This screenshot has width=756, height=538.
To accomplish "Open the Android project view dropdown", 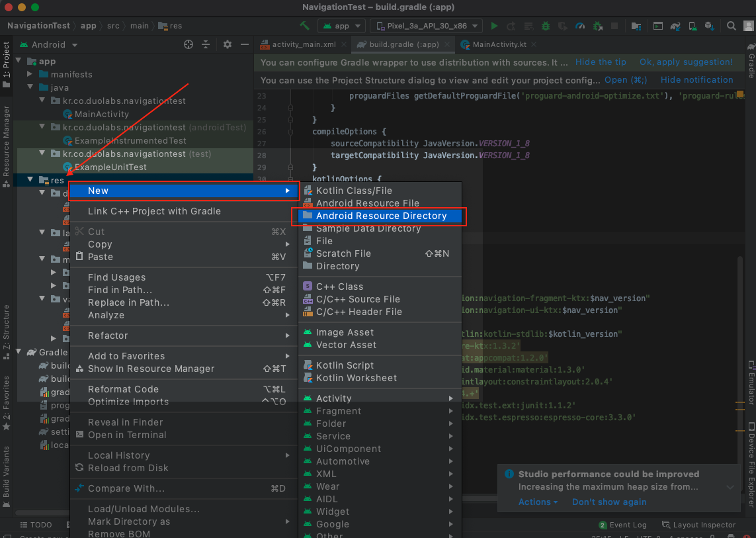I will [x=49, y=45].
